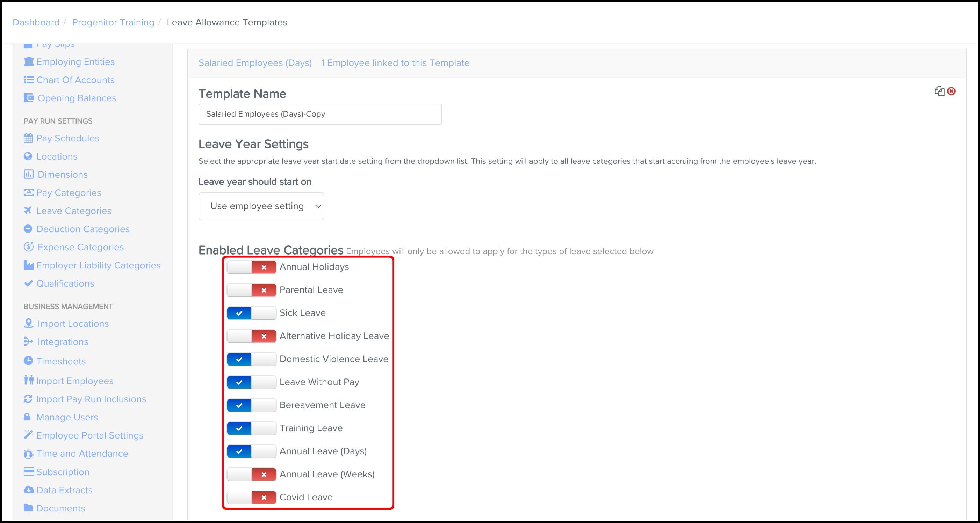Click the Data Extracts cloud icon

[x=29, y=489]
